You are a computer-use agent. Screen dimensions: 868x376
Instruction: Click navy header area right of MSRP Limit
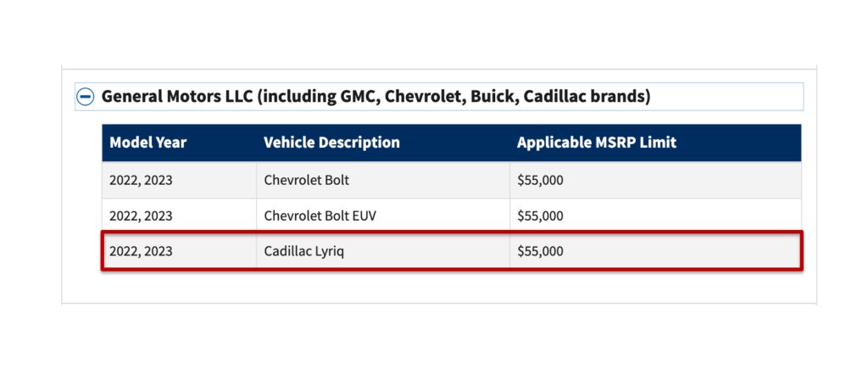click(738, 143)
